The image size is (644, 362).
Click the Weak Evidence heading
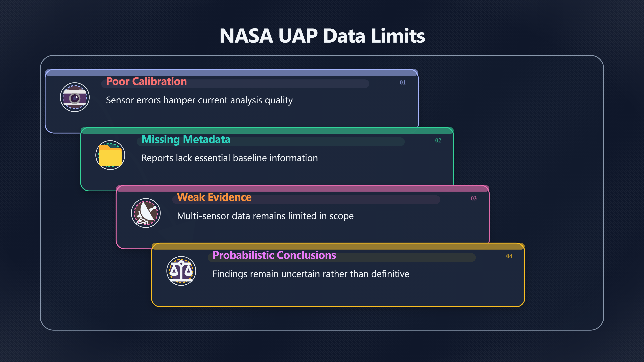pyautogui.click(x=214, y=197)
